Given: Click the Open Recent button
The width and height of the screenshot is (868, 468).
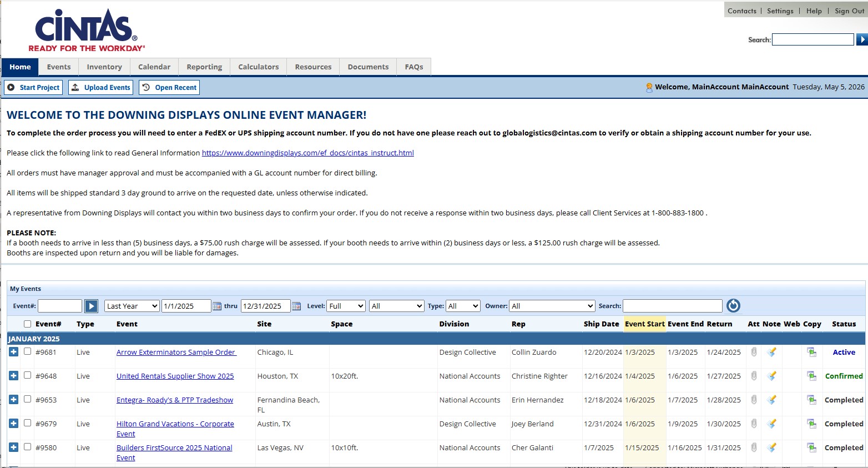Looking at the screenshot, I should [x=169, y=87].
